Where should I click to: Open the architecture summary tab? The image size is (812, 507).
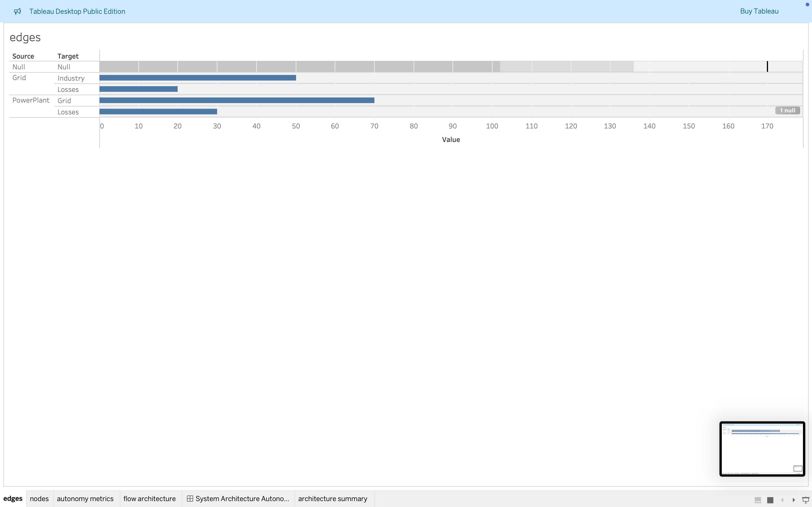click(x=332, y=499)
